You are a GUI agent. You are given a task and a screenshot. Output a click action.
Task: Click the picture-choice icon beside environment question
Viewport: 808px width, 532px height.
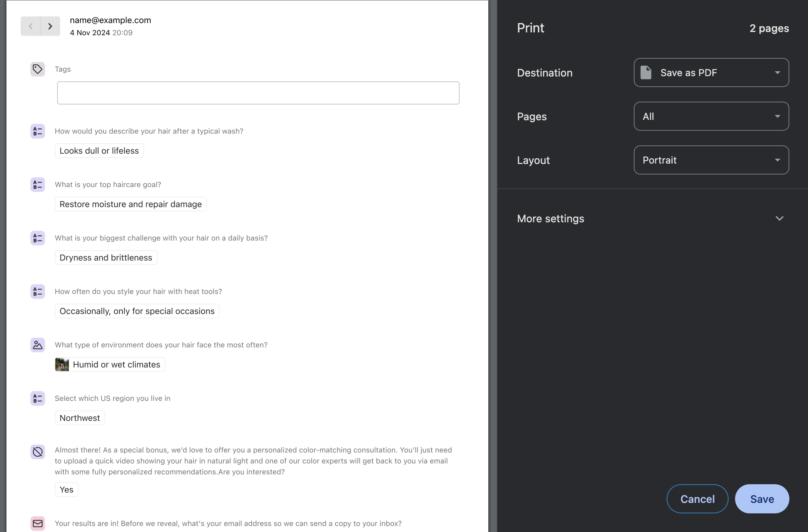(38, 345)
